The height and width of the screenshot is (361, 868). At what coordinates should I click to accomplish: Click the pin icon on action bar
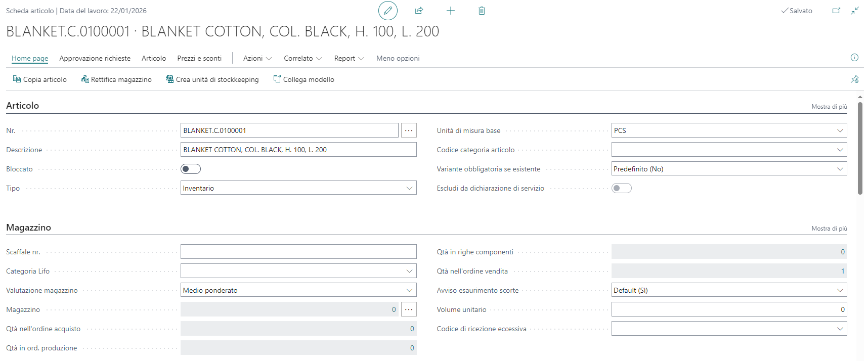coord(854,79)
